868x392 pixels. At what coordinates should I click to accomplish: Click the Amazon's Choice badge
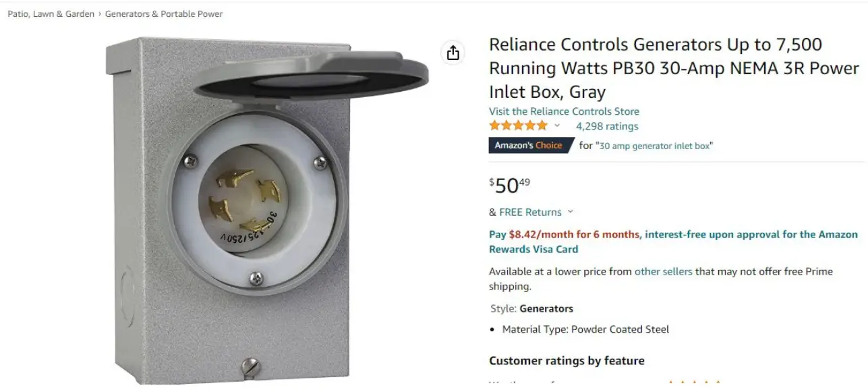[x=529, y=145]
